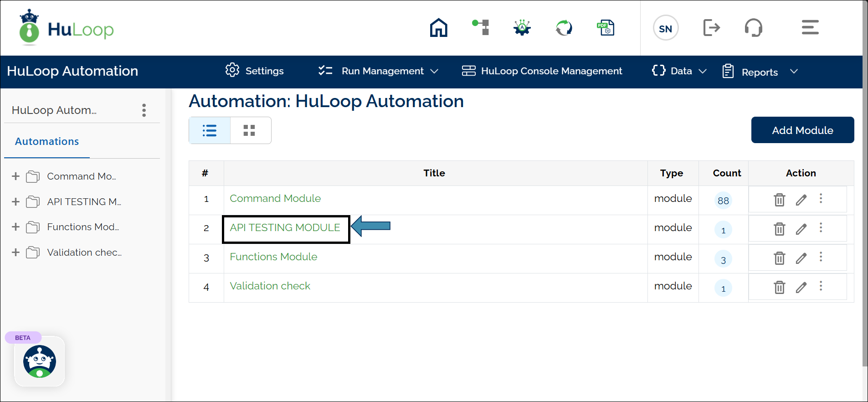Edit Functions Module with pencil icon
This screenshot has width=868, height=402.
801,258
